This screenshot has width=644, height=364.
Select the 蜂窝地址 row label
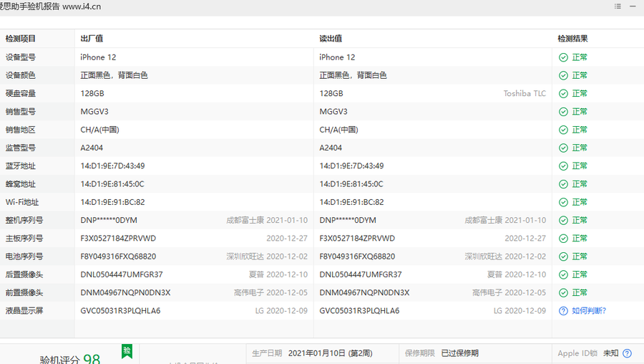[x=21, y=184]
